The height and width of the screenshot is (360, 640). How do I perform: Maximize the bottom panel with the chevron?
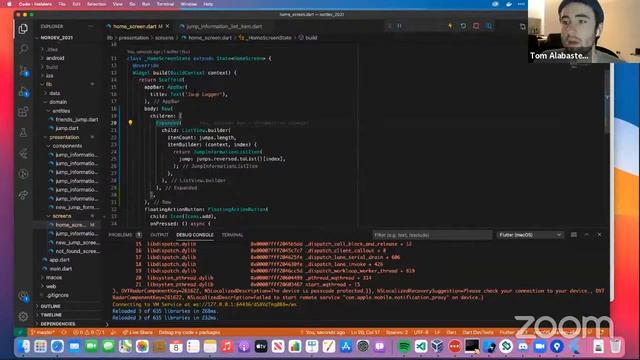coord(587,235)
